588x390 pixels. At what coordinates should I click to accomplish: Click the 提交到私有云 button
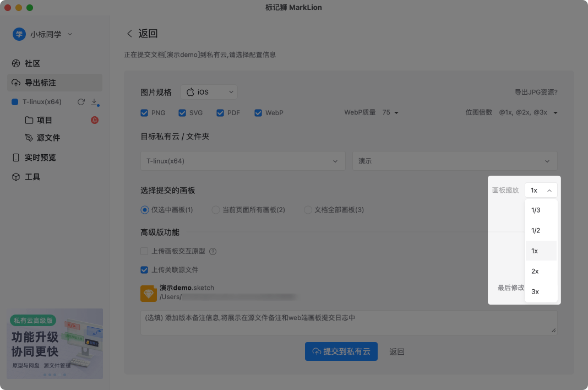tap(341, 351)
